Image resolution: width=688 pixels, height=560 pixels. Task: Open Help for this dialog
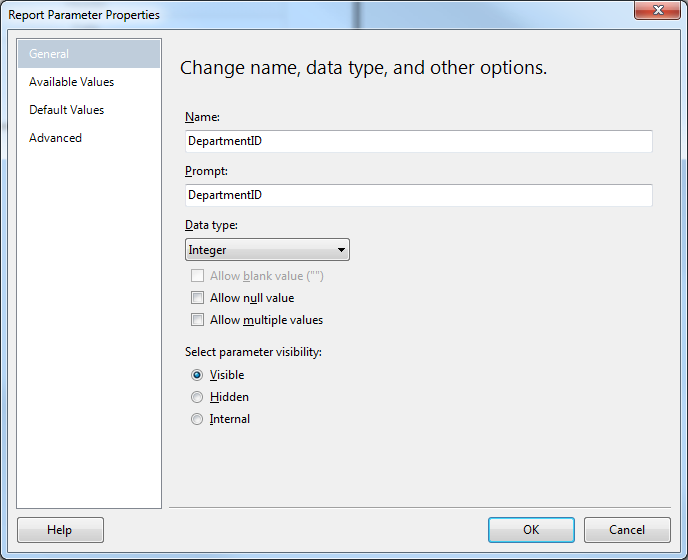61,530
